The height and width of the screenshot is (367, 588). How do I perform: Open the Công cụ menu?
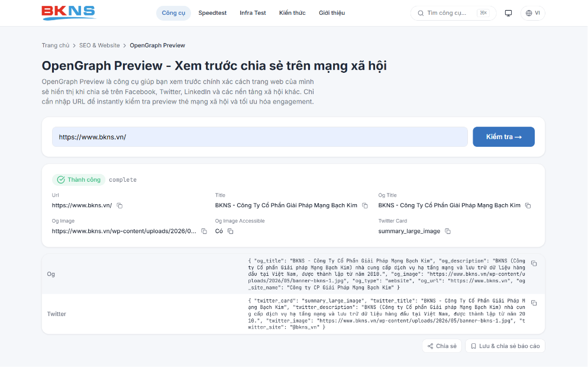tap(173, 13)
